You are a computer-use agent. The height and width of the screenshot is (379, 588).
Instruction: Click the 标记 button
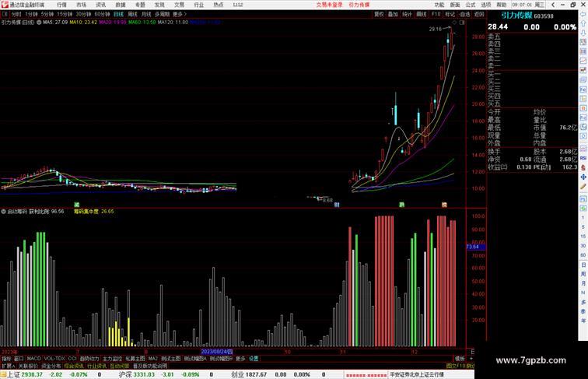pos(450,14)
